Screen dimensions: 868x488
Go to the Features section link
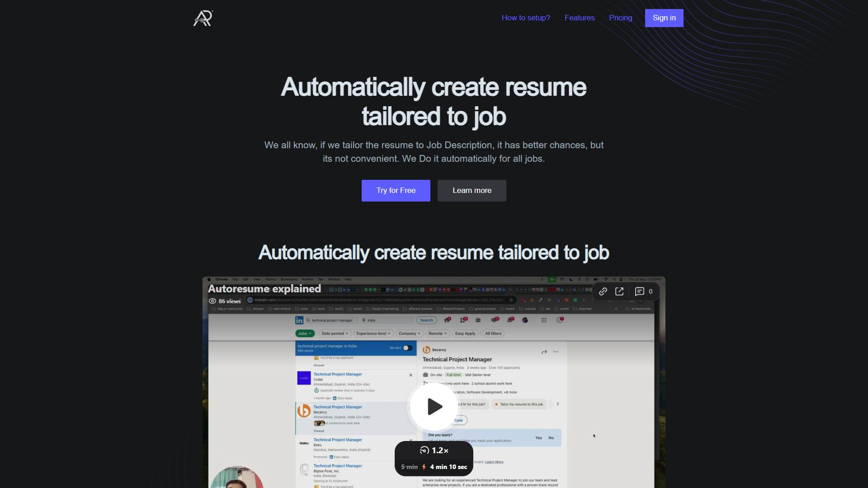pos(580,18)
